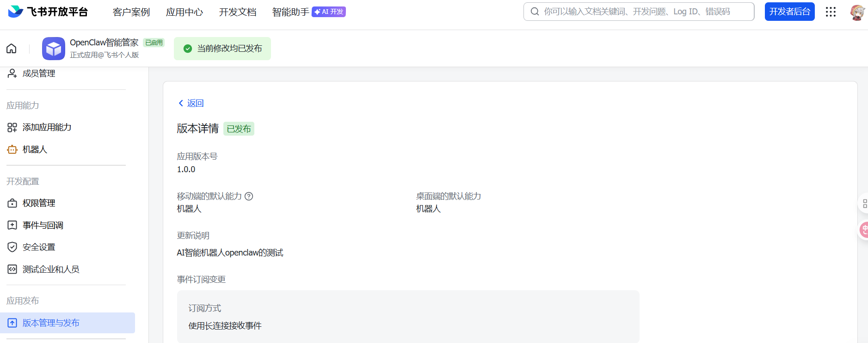Image resolution: width=868 pixels, height=343 pixels.
Task: Click the permission management icon
Action: [12, 203]
